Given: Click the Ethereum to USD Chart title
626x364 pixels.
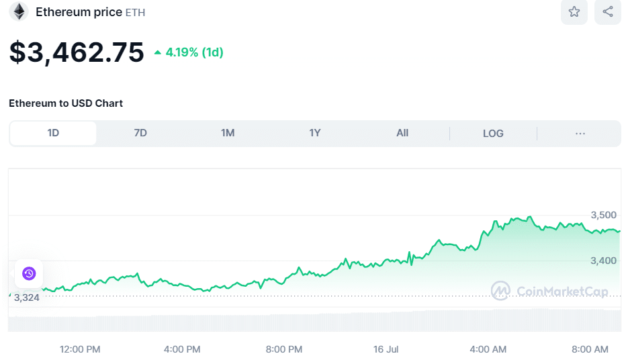Looking at the screenshot, I should [66, 103].
